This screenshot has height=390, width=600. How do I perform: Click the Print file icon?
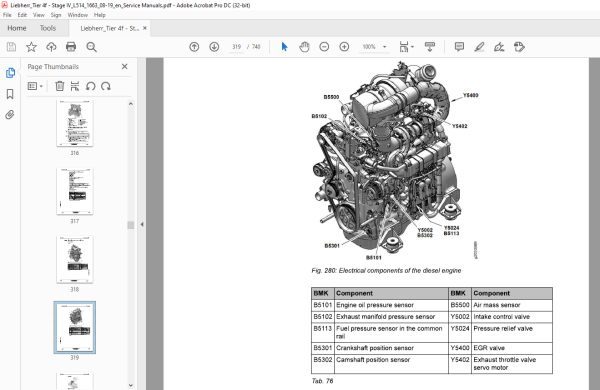pos(71,47)
